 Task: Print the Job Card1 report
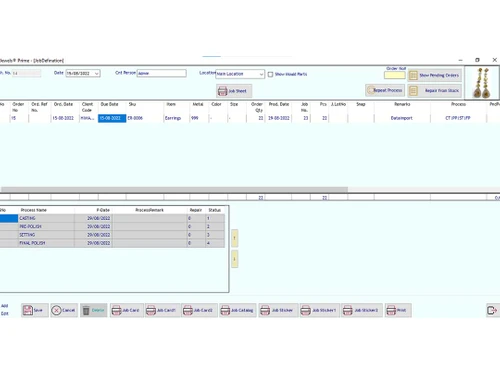162,310
